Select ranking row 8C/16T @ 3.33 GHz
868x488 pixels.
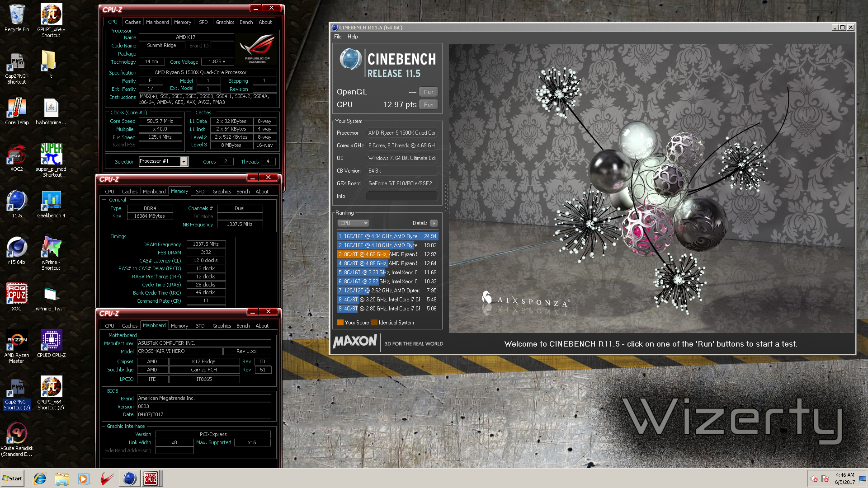click(x=387, y=272)
